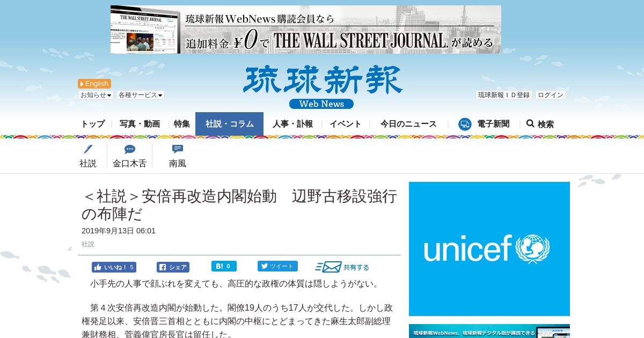Open the 人事・訃報 menu item
Viewport: 644px width, 338px height.
point(292,124)
